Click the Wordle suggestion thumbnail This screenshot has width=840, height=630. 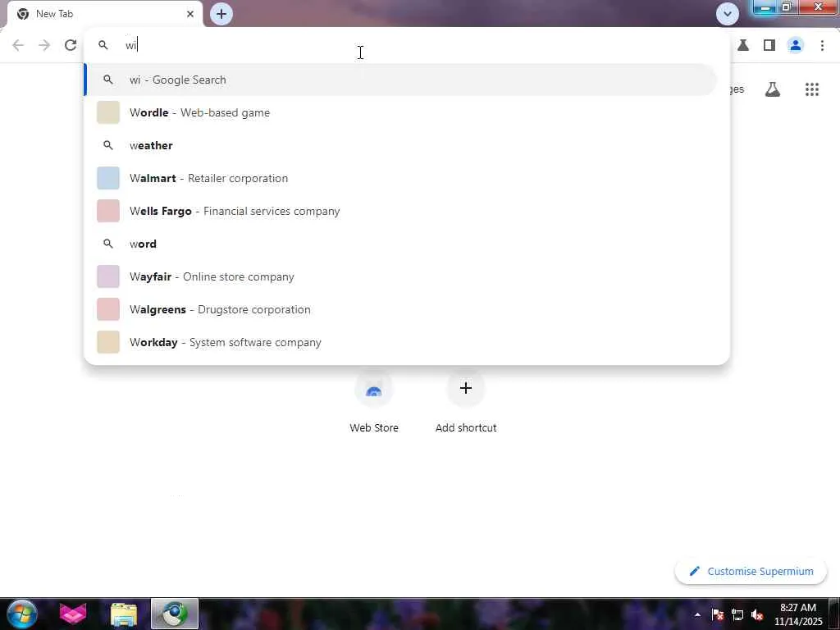pyautogui.click(x=108, y=112)
